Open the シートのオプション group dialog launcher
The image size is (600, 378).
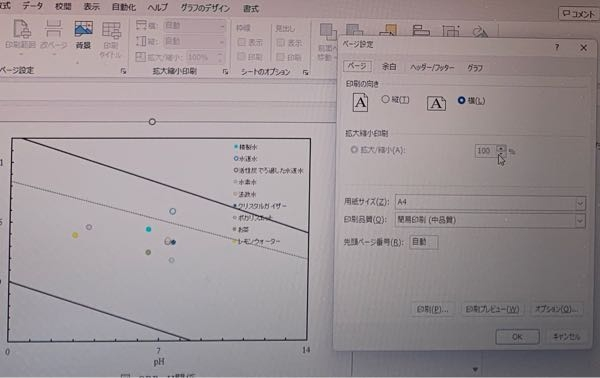tap(305, 72)
